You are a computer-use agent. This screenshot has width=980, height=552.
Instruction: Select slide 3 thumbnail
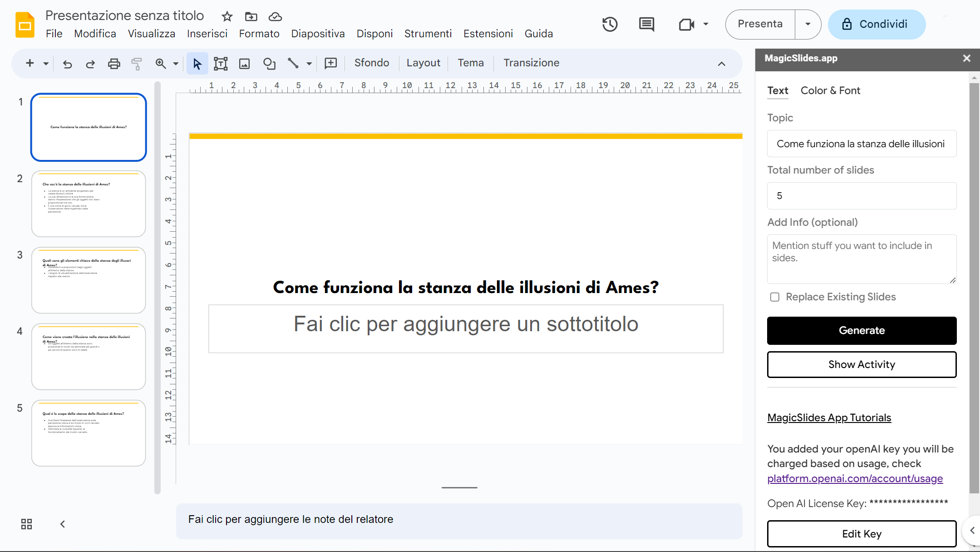click(88, 280)
